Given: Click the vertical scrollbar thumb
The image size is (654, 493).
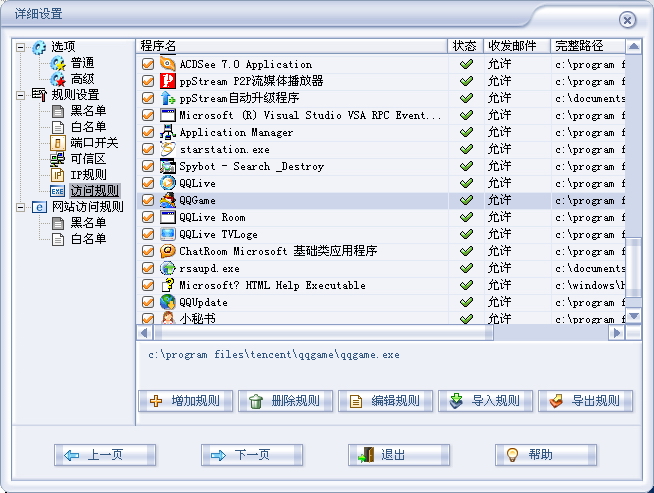Looking at the screenshot, I should pos(634,268).
